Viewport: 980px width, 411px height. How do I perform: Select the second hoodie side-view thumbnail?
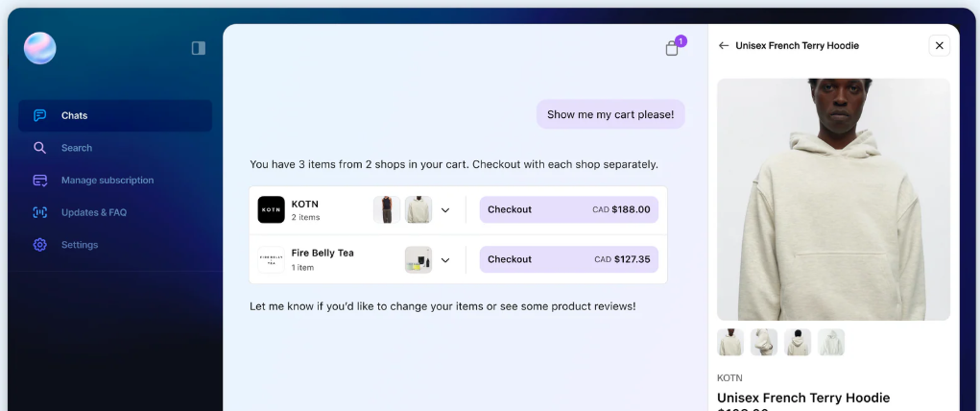[x=764, y=342]
